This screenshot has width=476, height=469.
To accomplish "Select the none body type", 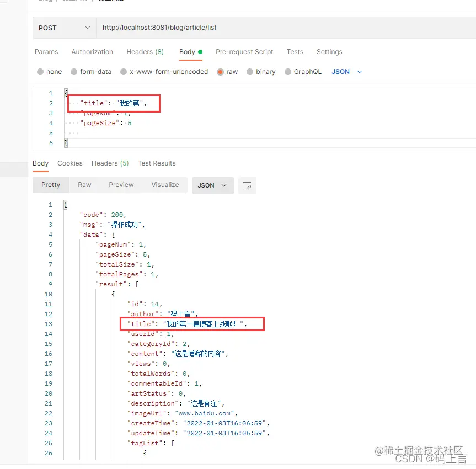I will click(49, 72).
